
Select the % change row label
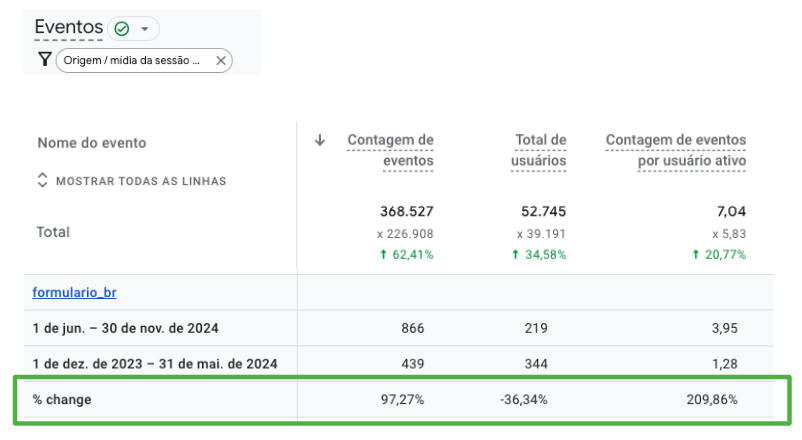pos(60,400)
